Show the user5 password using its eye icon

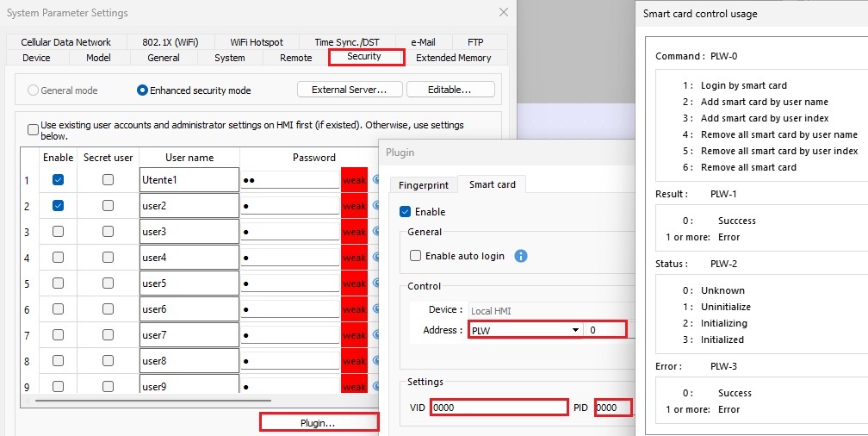375,283
